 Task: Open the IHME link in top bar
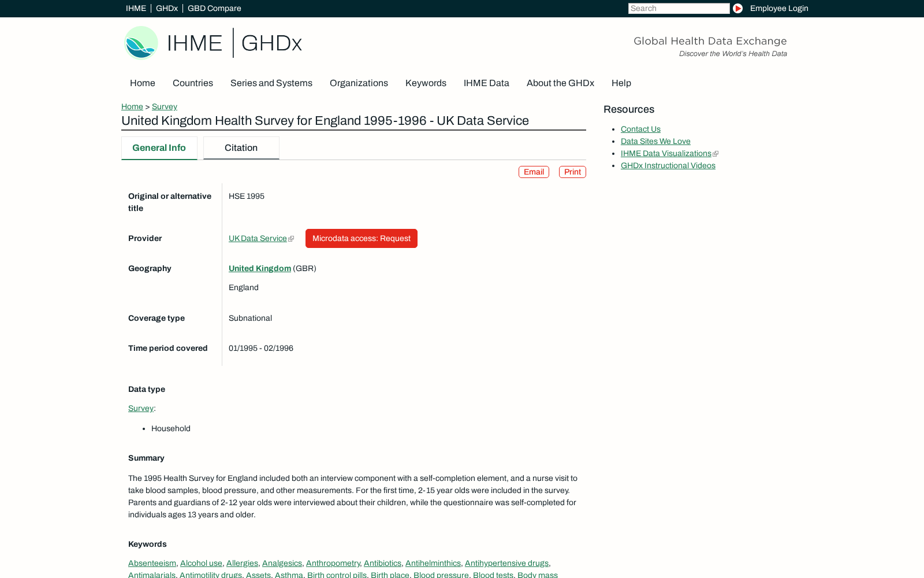(136, 8)
